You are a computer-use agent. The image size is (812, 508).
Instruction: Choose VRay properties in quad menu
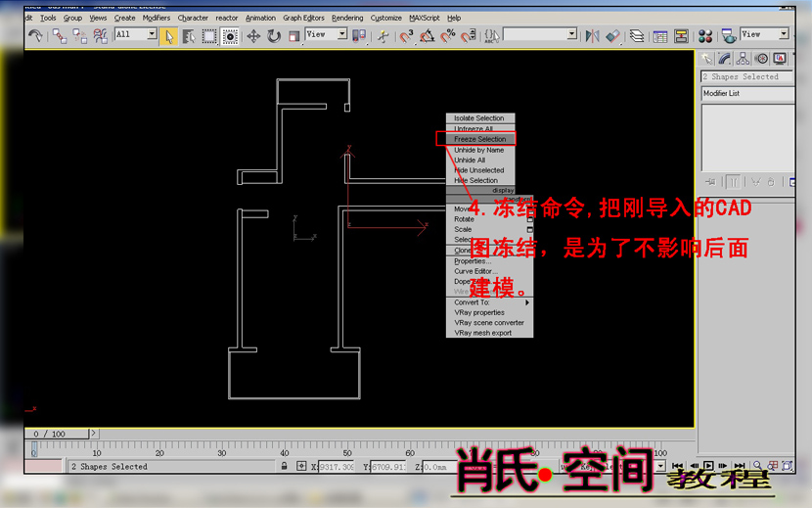pos(489,312)
